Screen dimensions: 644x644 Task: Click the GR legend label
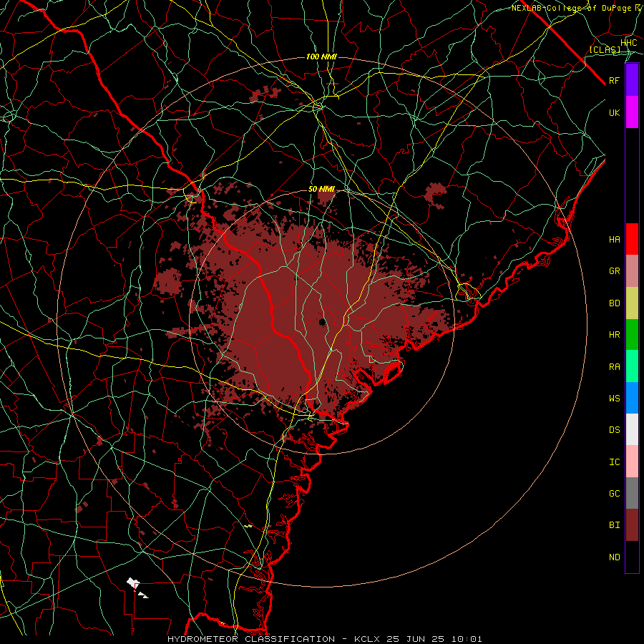615,271
